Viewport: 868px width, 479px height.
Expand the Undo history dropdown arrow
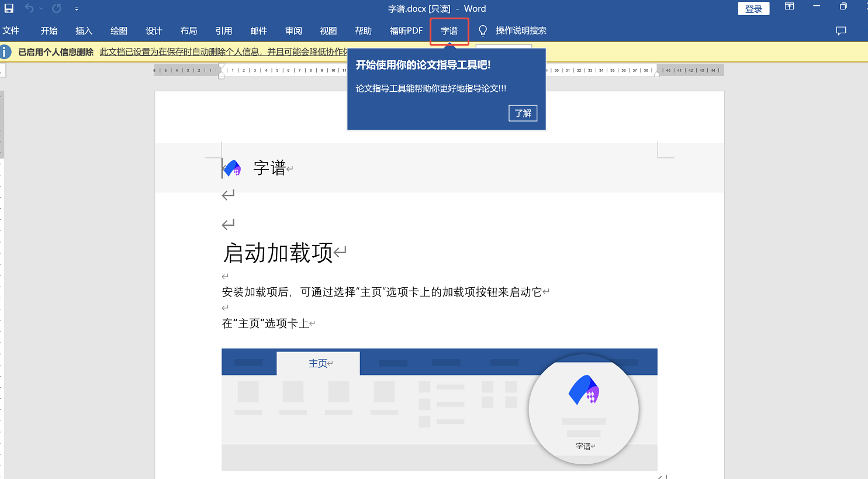click(x=41, y=9)
